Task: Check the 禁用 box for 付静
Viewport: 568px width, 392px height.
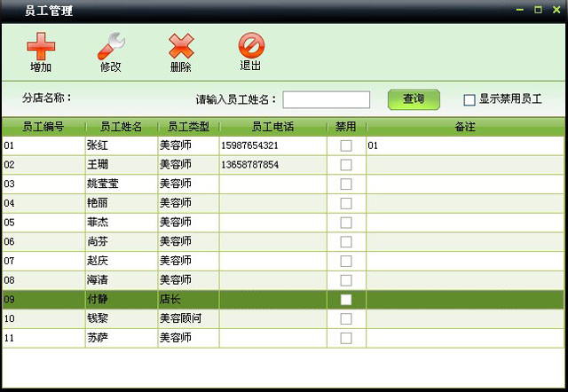Action: tap(346, 300)
